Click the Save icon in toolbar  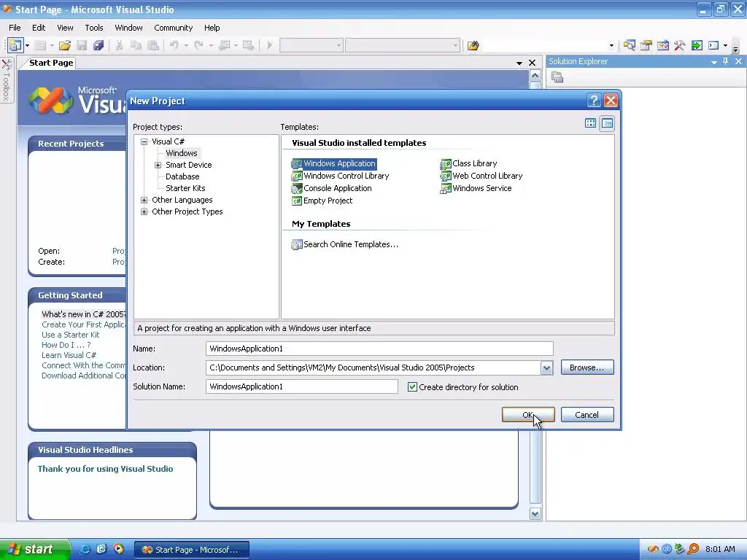82,45
